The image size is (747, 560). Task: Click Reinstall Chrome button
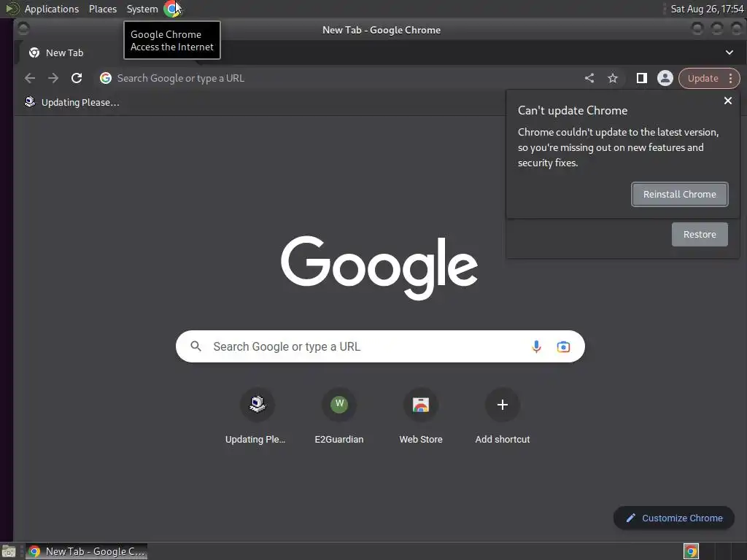(x=679, y=194)
